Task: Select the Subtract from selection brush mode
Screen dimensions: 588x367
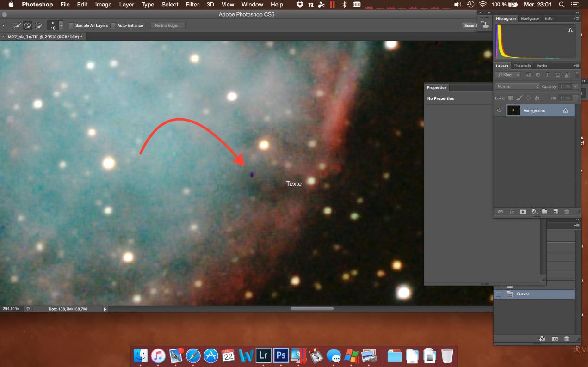Action: [38, 25]
